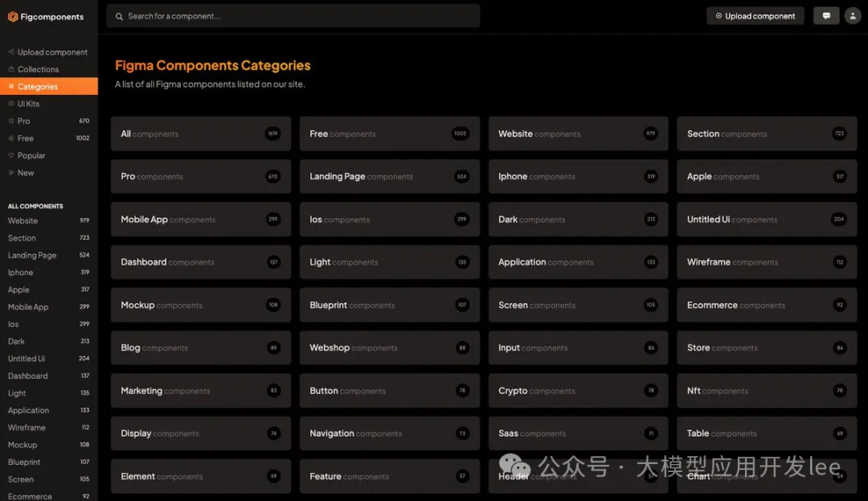Open the Table components category card
Image resolution: width=868 pixels, height=501 pixels.
(767, 433)
